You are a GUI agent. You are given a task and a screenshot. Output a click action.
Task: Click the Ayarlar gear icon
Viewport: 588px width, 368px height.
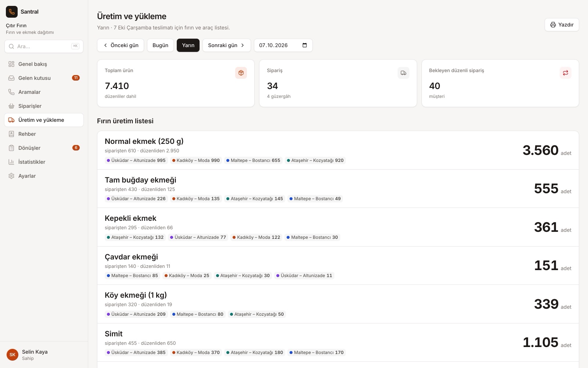coord(11,176)
